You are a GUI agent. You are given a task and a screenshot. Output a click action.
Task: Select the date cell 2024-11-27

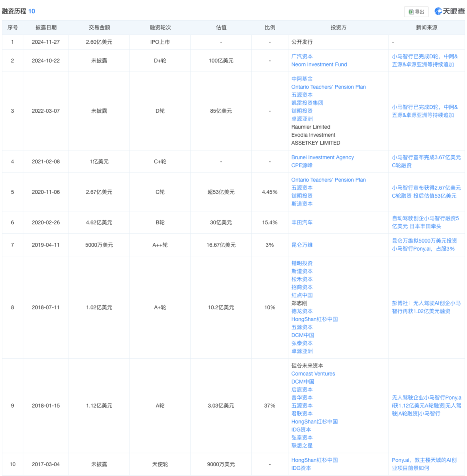[x=46, y=42]
